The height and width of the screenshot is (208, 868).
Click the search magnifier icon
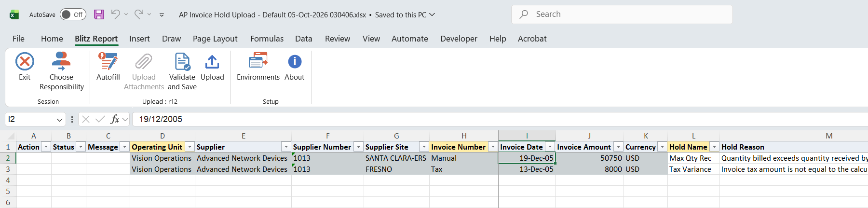pos(524,14)
